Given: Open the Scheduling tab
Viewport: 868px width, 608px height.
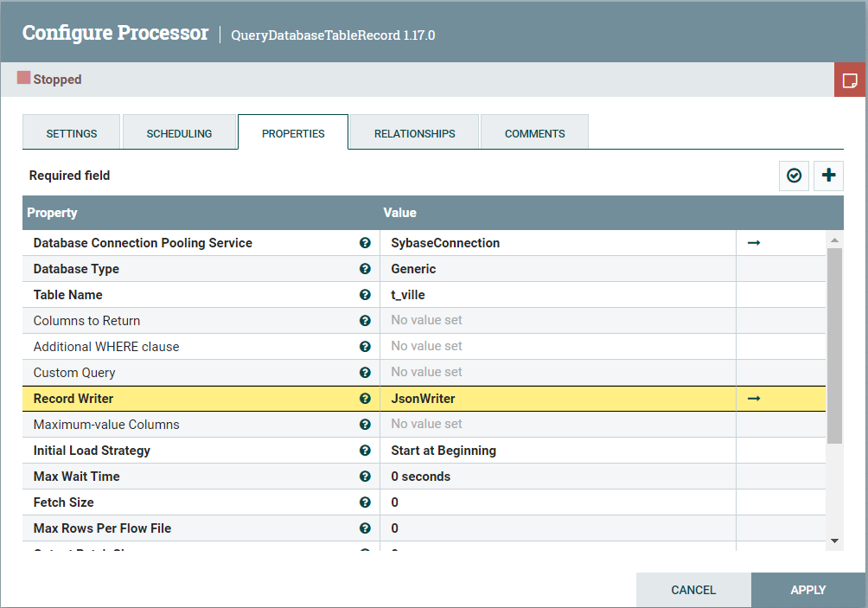Looking at the screenshot, I should (179, 133).
